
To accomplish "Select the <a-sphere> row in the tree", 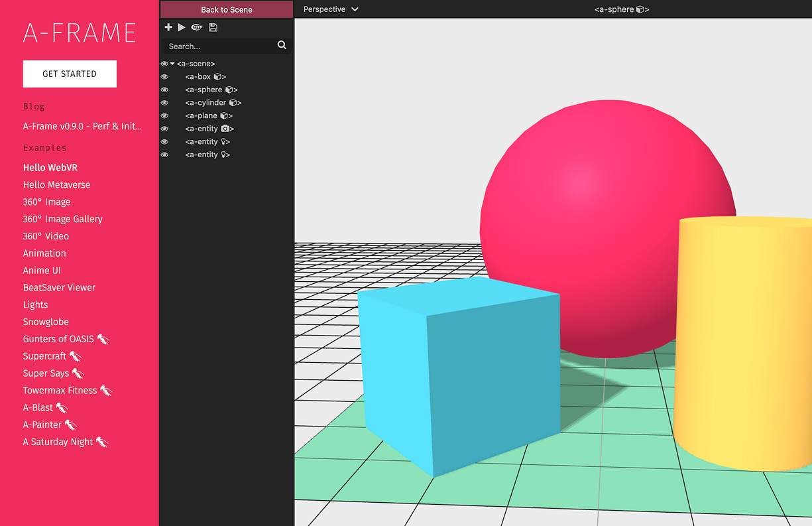I will coord(227,90).
